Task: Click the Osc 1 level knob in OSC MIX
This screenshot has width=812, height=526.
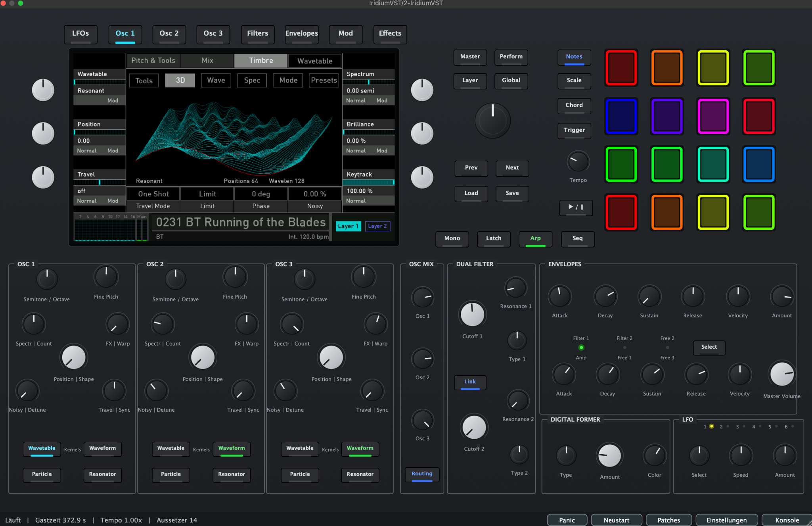Action: 422,298
